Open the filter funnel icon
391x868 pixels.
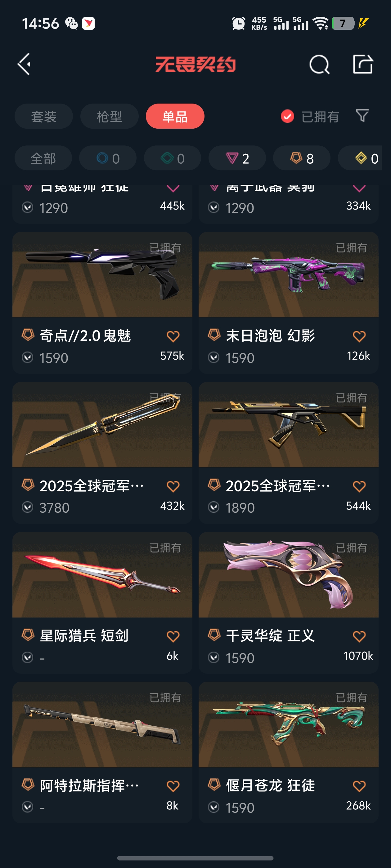click(362, 116)
